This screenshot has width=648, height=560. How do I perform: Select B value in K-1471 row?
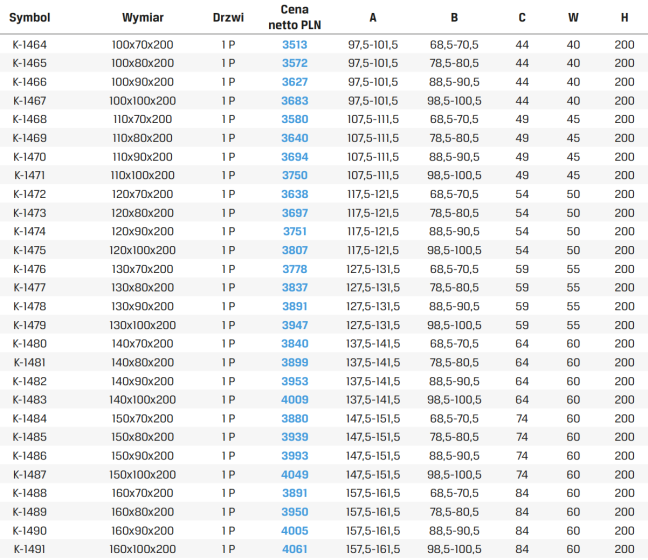point(454,175)
